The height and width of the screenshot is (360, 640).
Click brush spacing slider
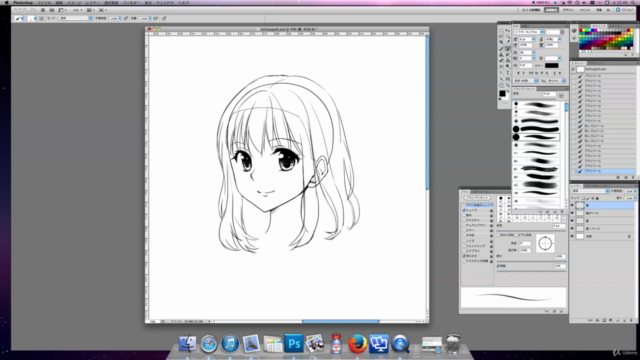tap(531, 271)
